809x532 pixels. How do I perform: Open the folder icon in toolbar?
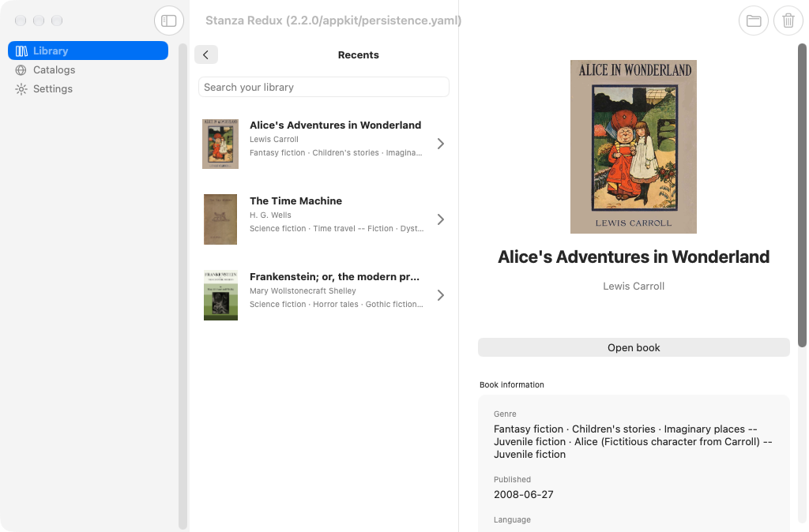[x=753, y=21]
